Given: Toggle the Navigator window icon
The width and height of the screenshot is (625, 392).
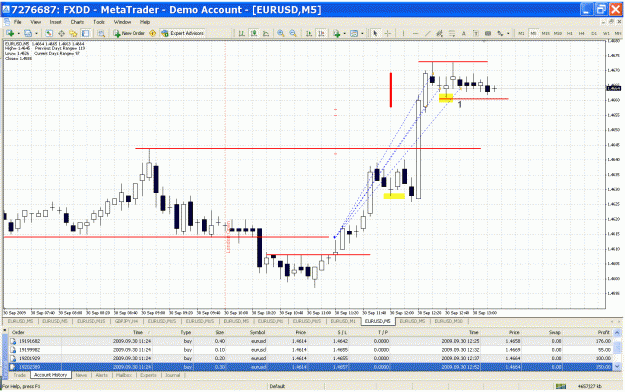Looking at the screenshot, I should click(x=73, y=33).
